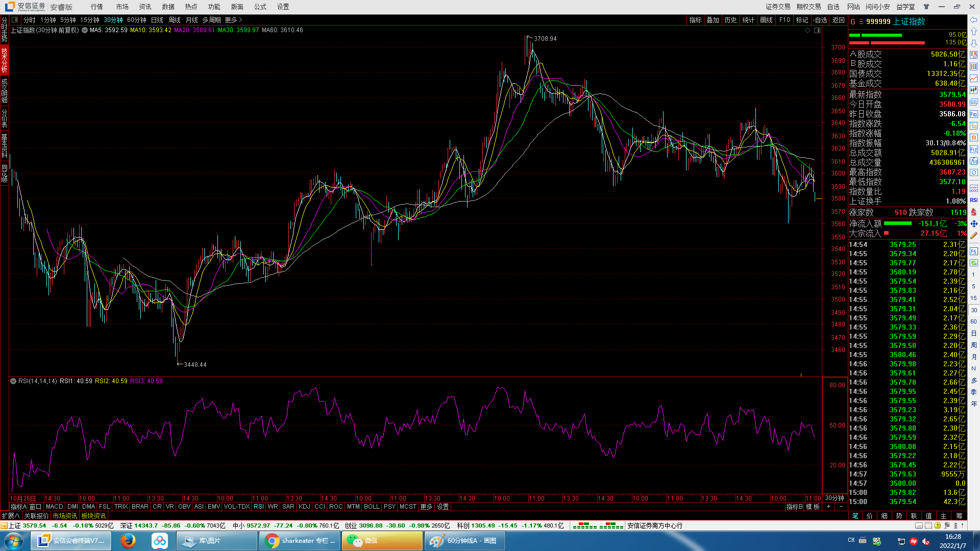Click the four-way move arrows icon
Viewport: 980px width, 551px height.
pyautogui.click(x=974, y=223)
